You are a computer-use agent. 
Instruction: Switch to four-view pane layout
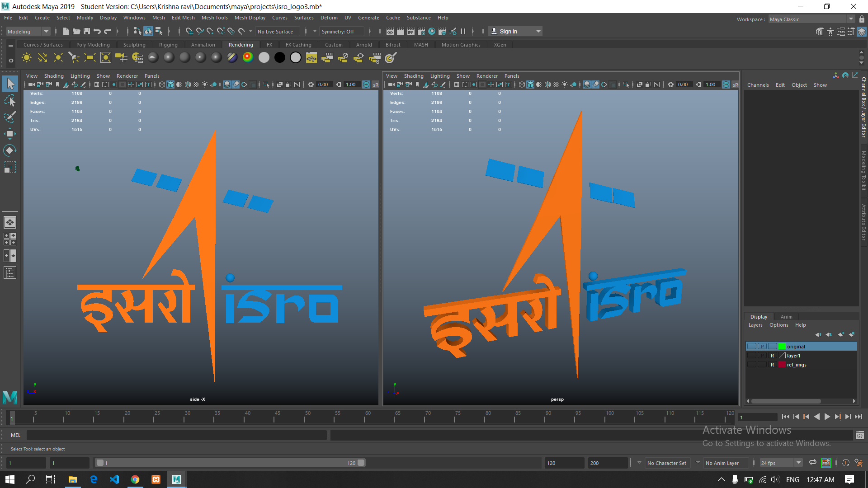10,239
